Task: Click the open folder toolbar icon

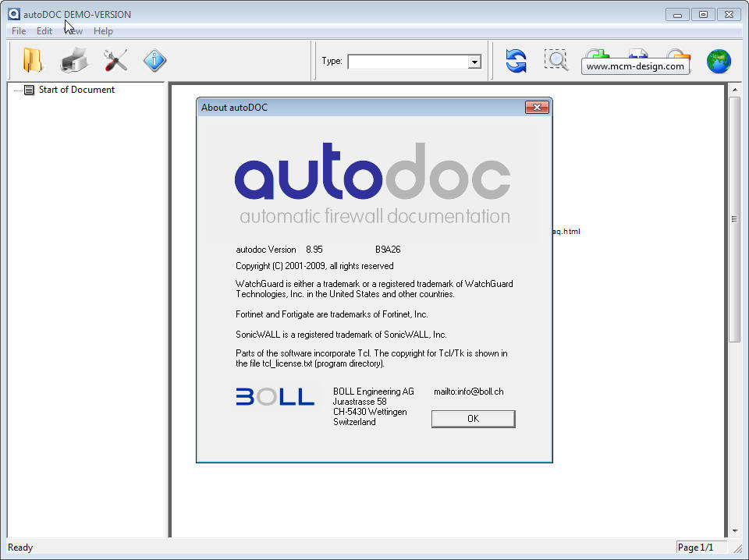Action: tap(33, 60)
